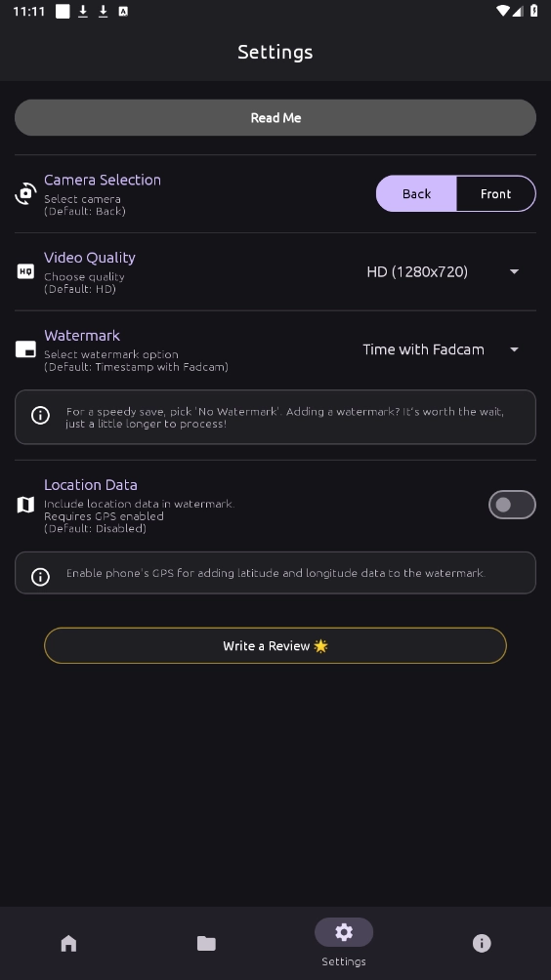Tap the info icon in the GPS hint box
This screenshot has width=551, height=980.
41,577
